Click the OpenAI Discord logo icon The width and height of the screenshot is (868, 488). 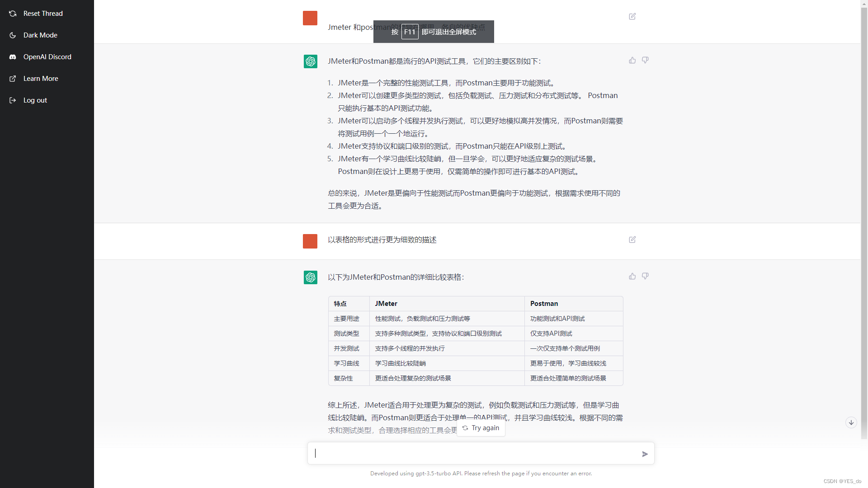pos(13,57)
